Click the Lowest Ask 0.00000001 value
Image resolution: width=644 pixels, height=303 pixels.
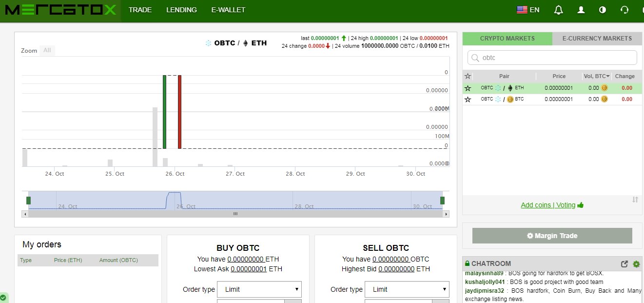(249, 269)
